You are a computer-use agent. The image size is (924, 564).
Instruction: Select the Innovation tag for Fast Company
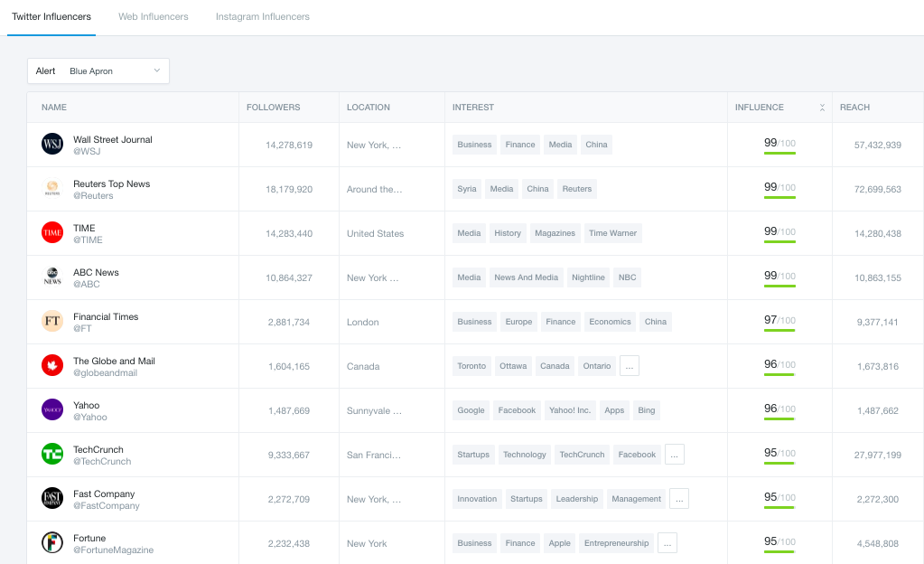tap(477, 499)
